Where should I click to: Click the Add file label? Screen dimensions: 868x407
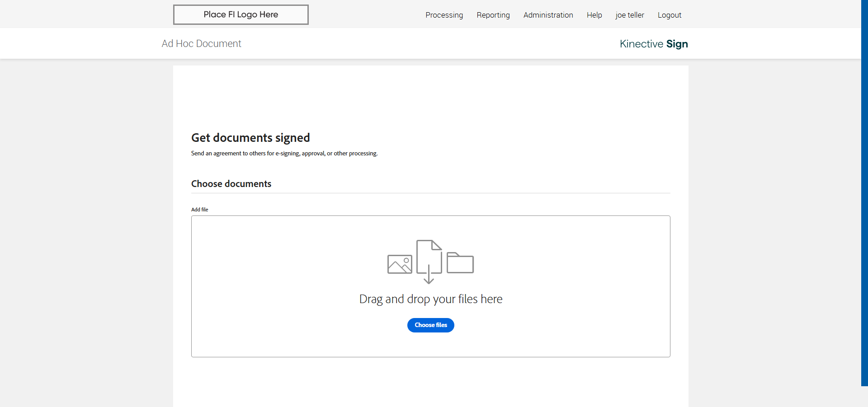click(x=199, y=210)
